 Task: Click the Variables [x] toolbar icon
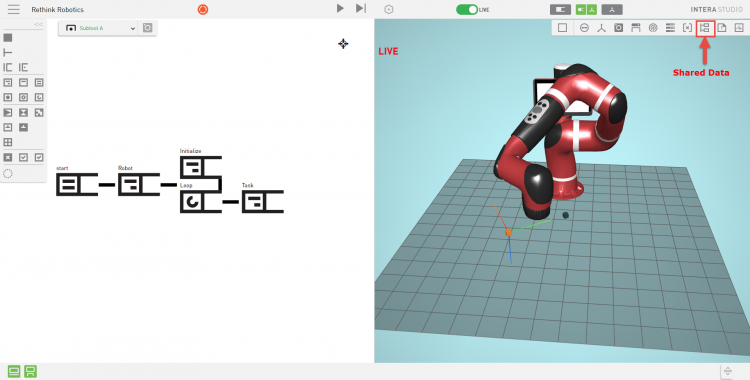(687, 28)
